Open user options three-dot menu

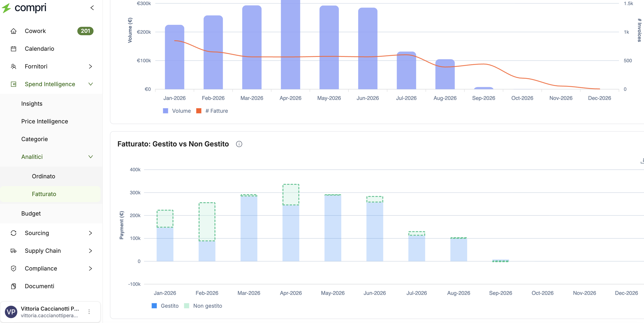[x=89, y=312]
